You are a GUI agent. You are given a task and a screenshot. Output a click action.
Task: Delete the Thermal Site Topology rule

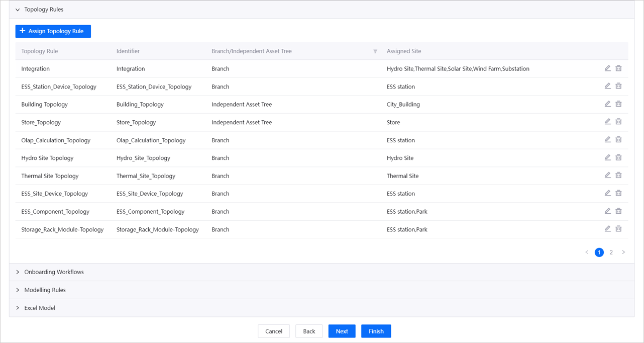(x=618, y=176)
